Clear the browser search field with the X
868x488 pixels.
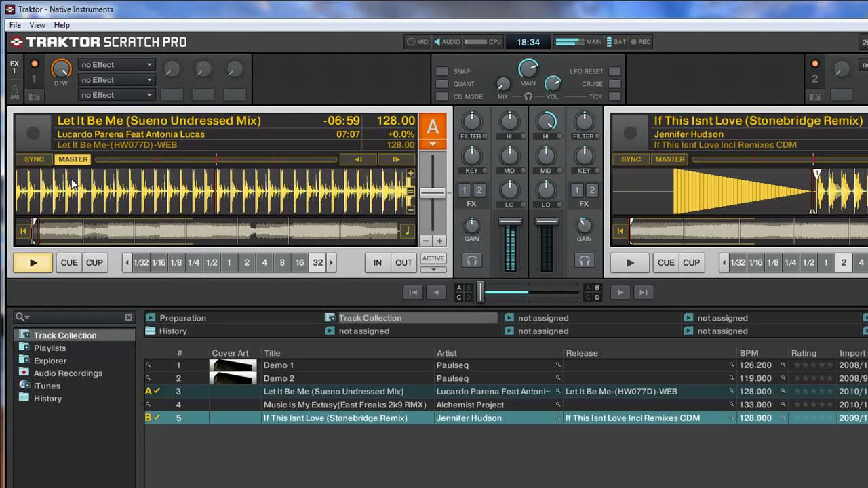click(x=128, y=317)
